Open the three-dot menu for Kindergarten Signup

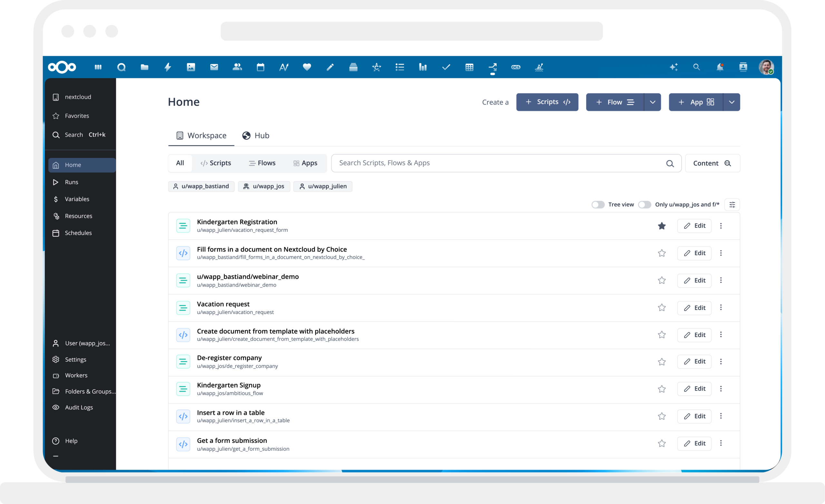(721, 389)
